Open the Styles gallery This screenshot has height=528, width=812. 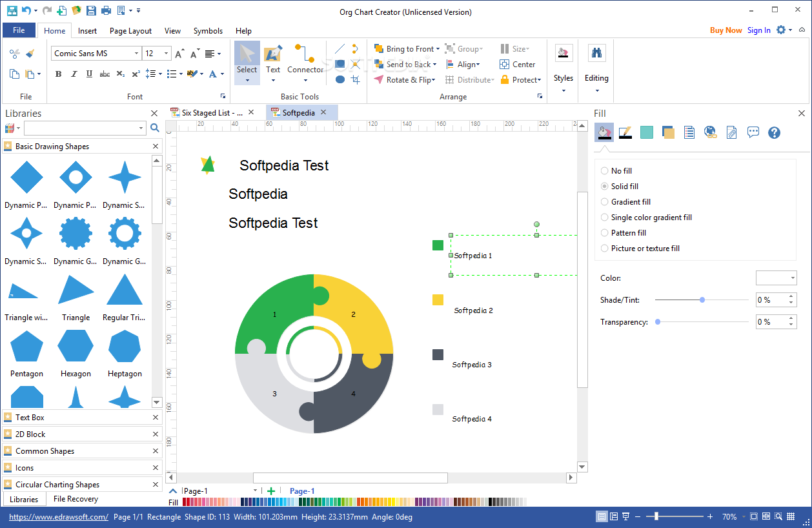pyautogui.click(x=563, y=68)
